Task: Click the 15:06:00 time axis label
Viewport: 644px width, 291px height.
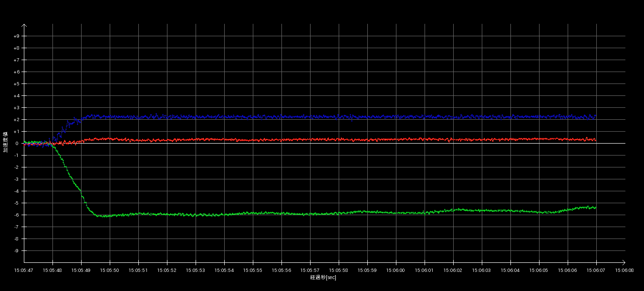Action: tap(396, 270)
